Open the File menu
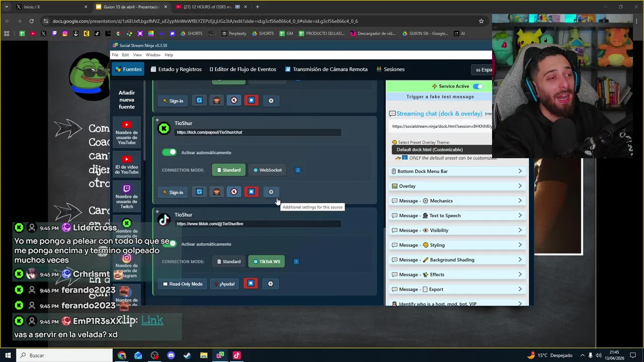644x362 pixels. pyautogui.click(x=115, y=55)
